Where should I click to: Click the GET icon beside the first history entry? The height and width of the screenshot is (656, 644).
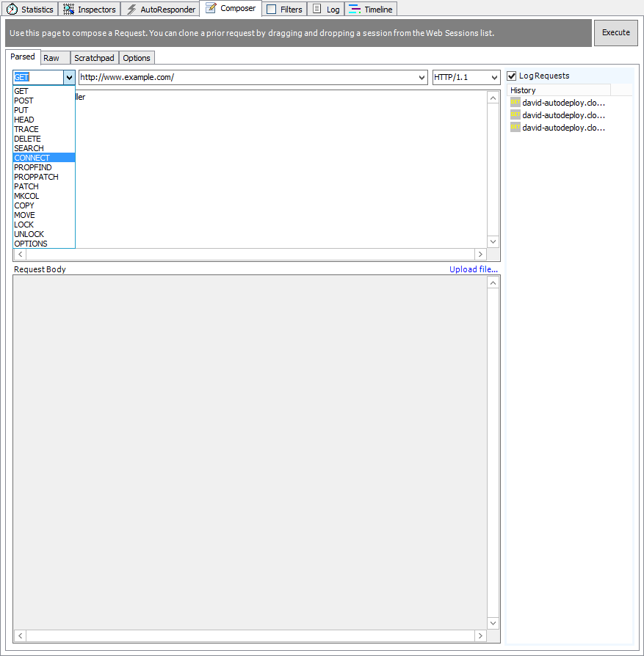pos(515,103)
